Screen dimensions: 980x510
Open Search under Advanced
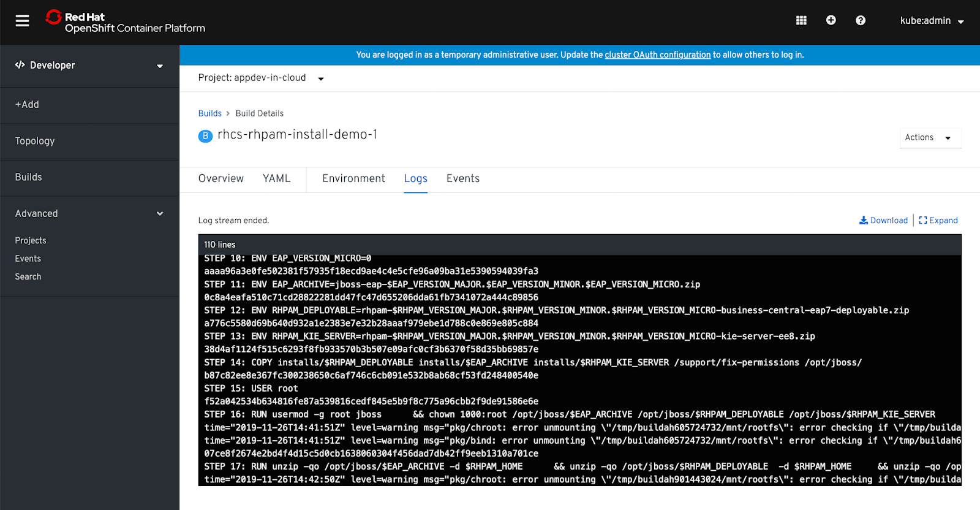pos(28,276)
